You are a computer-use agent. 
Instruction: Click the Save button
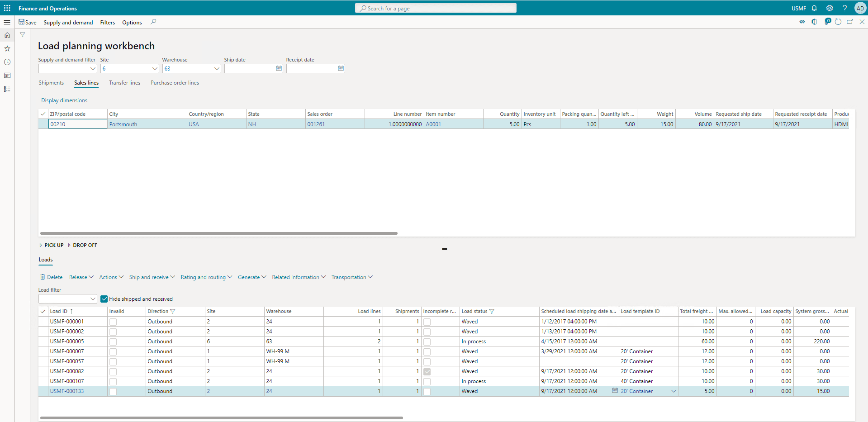(x=28, y=22)
